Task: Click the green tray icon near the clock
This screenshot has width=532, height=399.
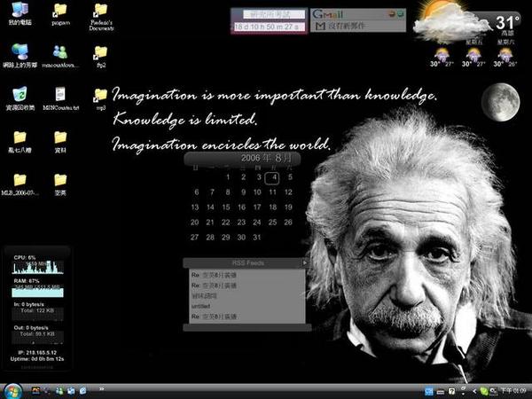Action: [x=484, y=391]
